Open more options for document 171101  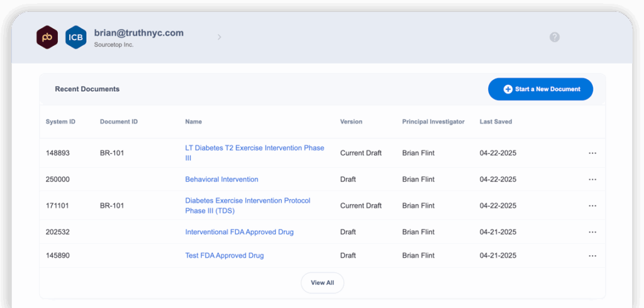point(592,206)
